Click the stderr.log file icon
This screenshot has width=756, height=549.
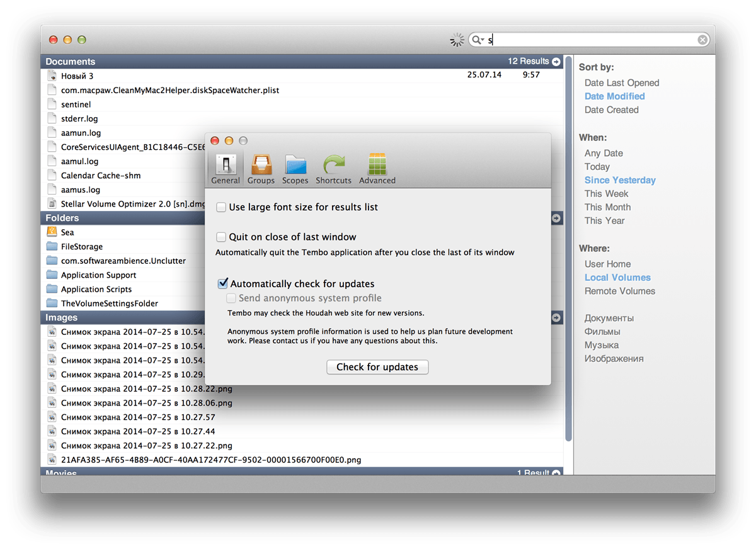[x=52, y=118]
